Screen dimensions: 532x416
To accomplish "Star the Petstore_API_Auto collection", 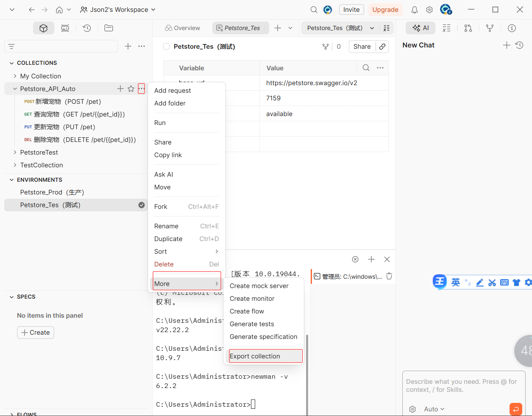I will [x=131, y=89].
